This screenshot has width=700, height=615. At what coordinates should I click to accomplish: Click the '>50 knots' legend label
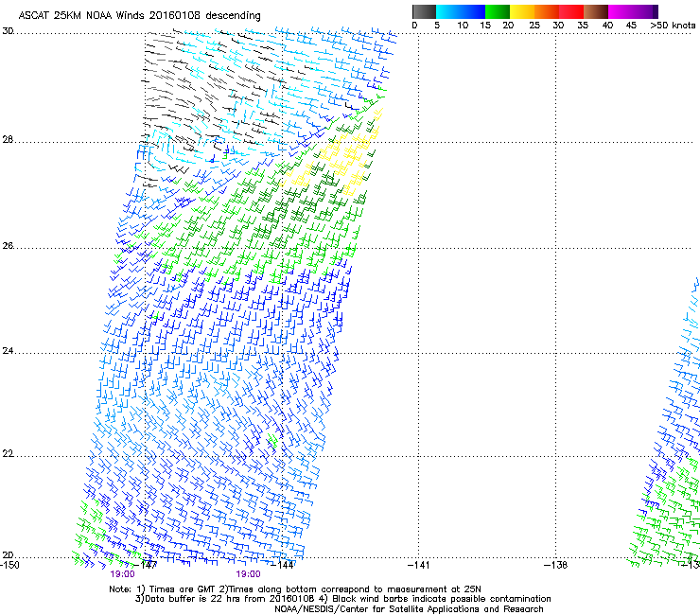click(673, 26)
